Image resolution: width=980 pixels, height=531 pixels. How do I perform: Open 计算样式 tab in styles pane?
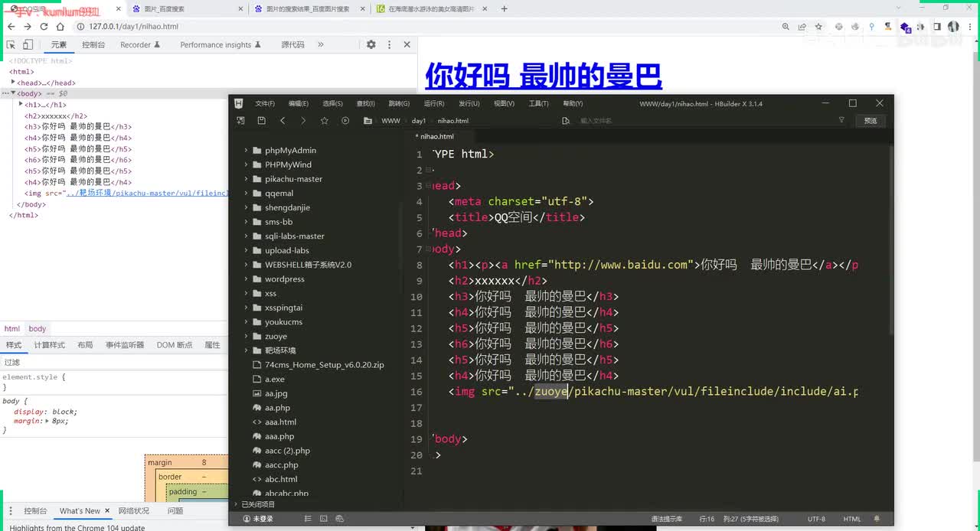(49, 345)
